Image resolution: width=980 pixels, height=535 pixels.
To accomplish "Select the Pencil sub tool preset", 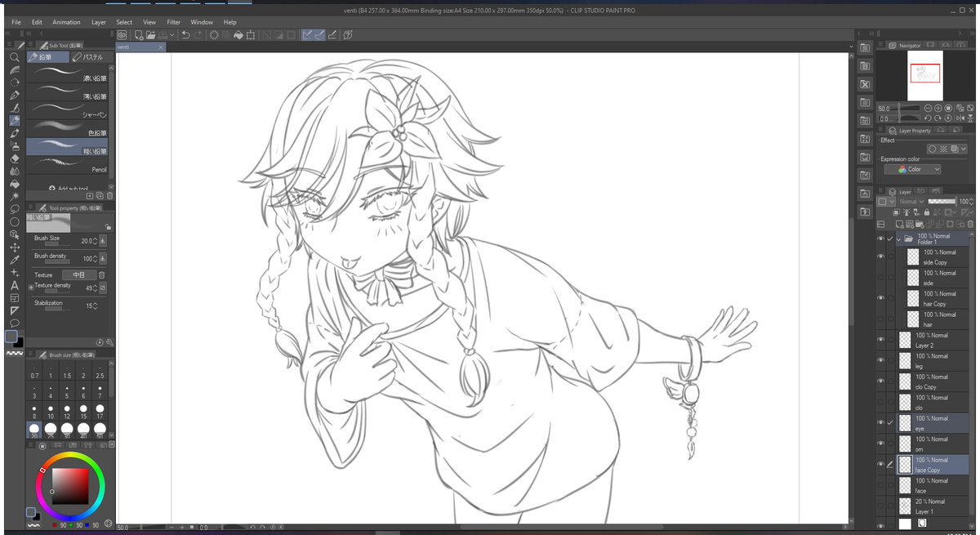I will (68, 166).
